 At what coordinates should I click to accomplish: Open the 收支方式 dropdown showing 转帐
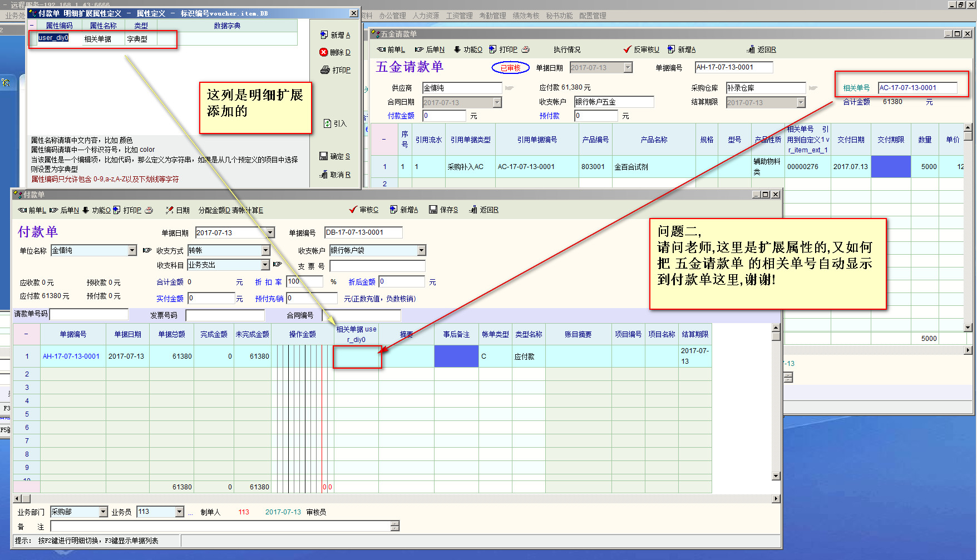point(266,251)
